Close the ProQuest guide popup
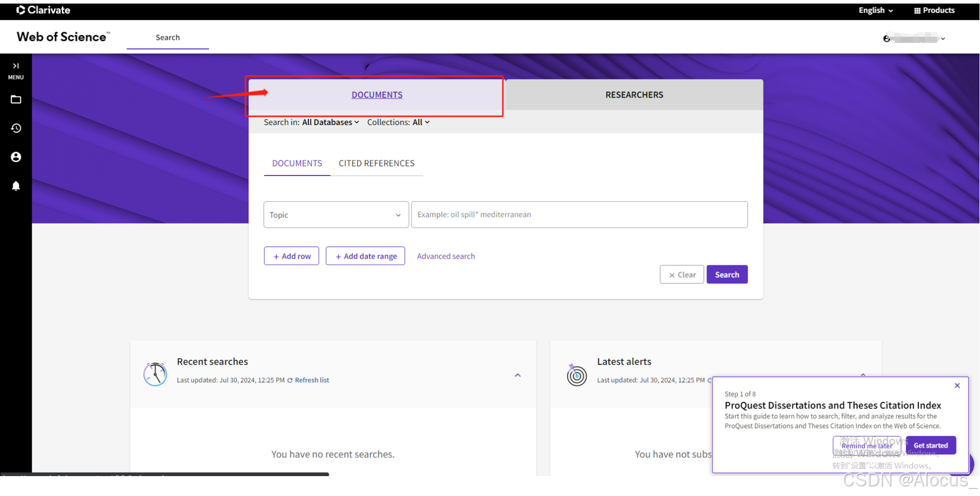This screenshot has height=496, width=980. coord(957,386)
